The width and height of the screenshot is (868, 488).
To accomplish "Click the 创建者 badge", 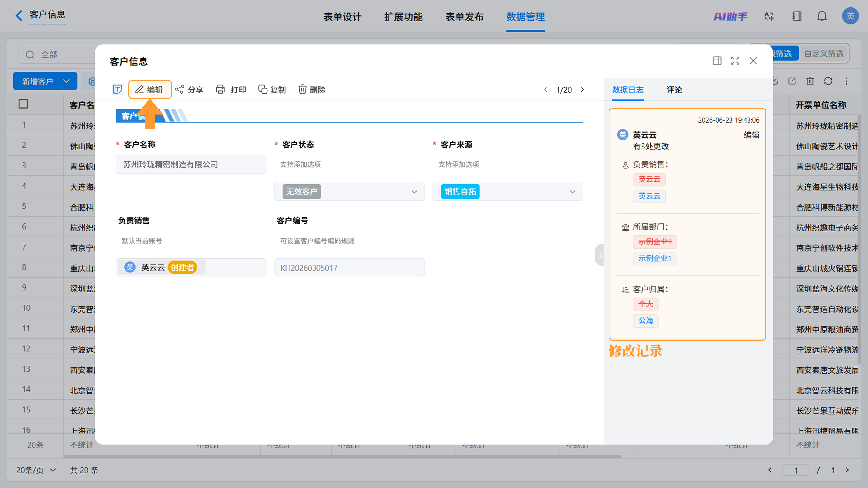I will click(182, 267).
